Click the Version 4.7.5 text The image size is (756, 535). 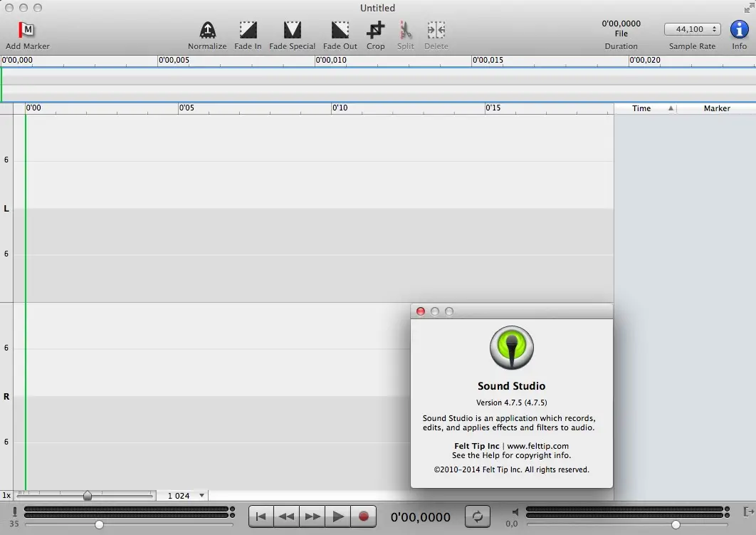click(512, 402)
